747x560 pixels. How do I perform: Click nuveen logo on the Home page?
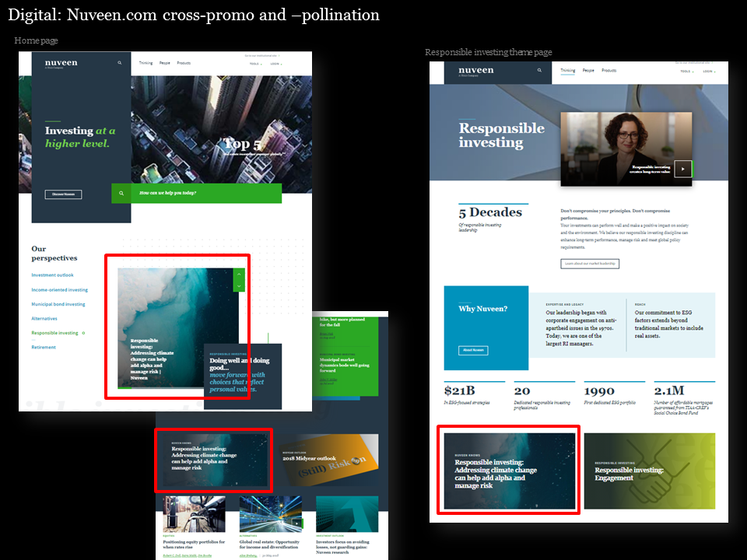pos(61,63)
